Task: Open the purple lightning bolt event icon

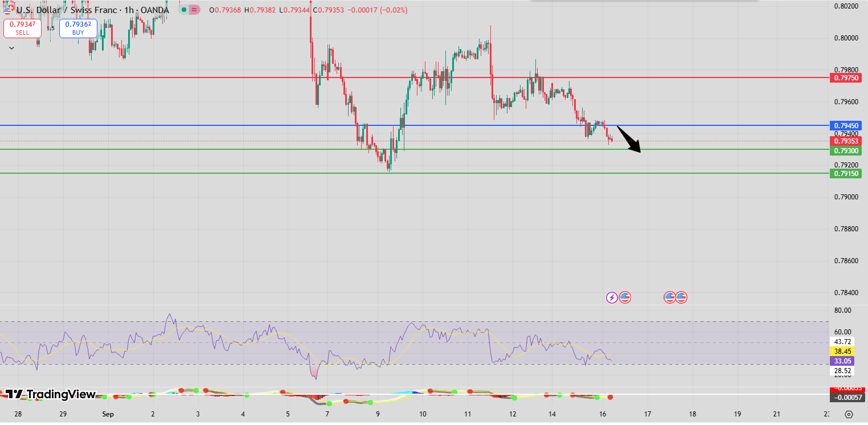Action: pyautogui.click(x=612, y=297)
